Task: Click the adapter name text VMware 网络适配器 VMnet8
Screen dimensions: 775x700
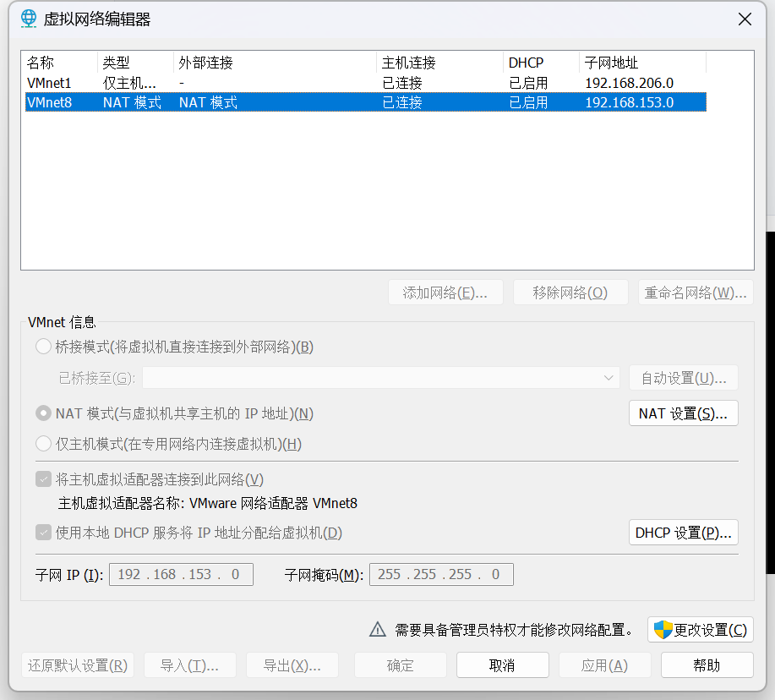Action: pos(273,503)
